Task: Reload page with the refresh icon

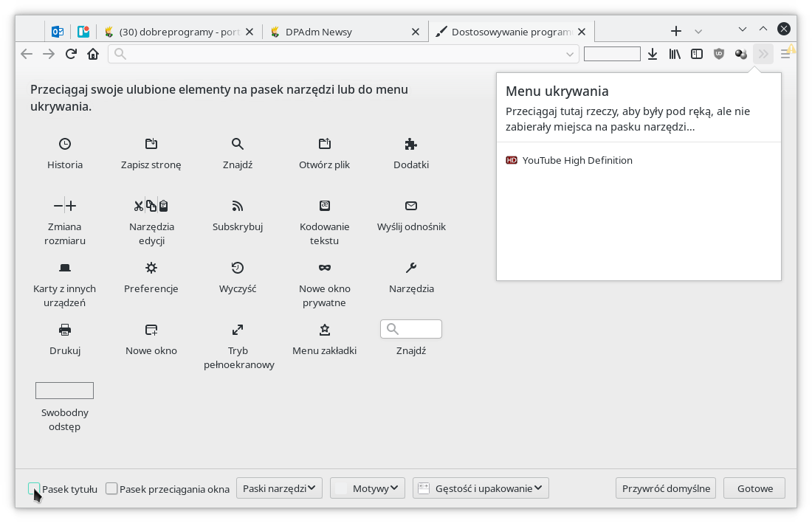Action: point(71,54)
